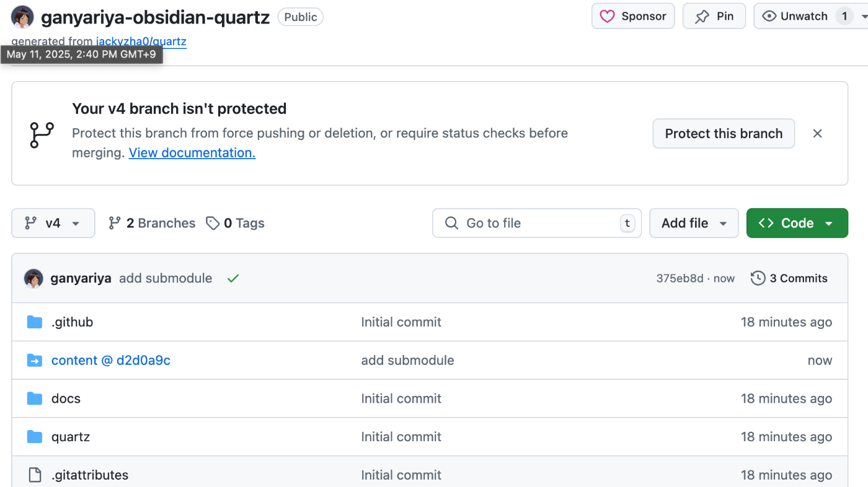This screenshot has height=487, width=868.
Task: Click Protect this branch button
Action: click(x=724, y=133)
